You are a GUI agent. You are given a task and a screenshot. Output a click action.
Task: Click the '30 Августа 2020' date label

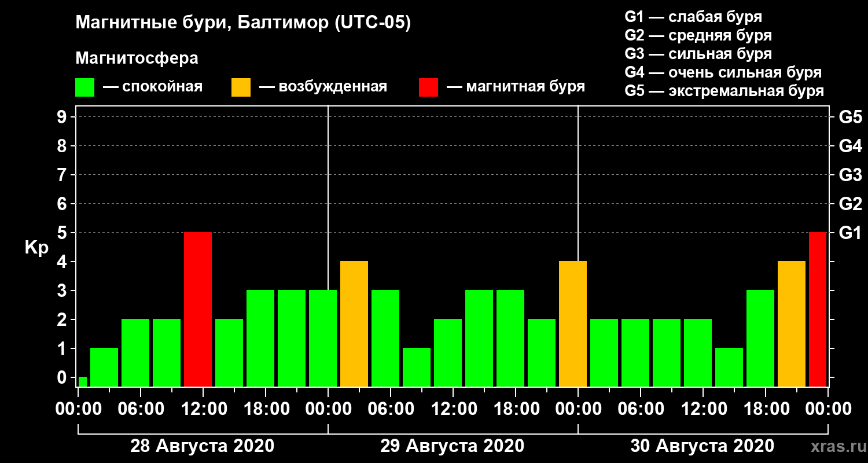pyautogui.click(x=703, y=446)
